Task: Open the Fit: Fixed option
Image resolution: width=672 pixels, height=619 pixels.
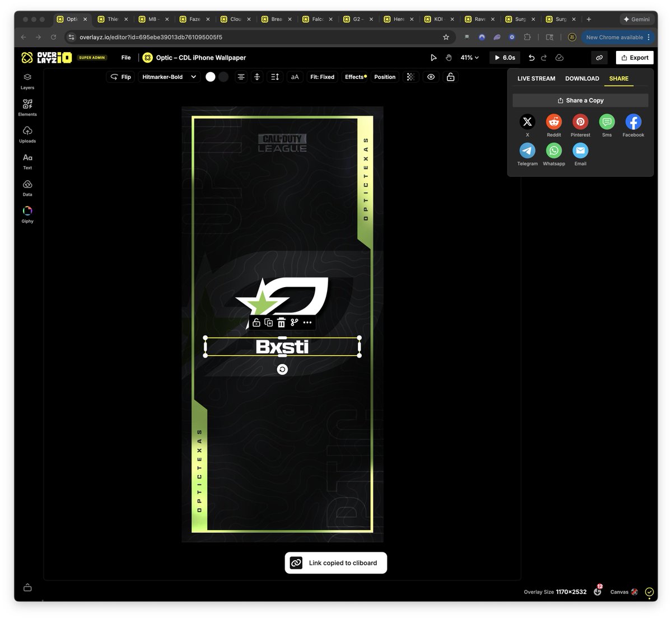Action: point(322,77)
